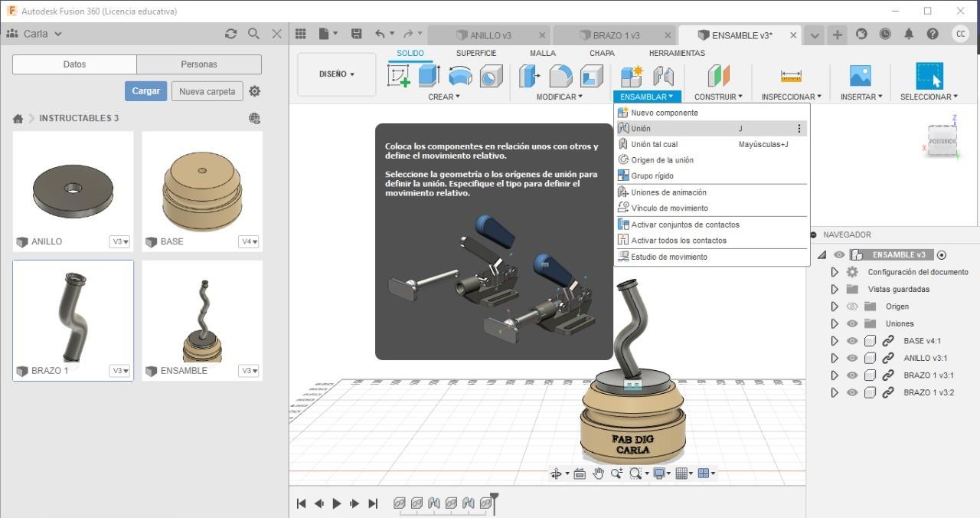Choose Grupo rígido menu item

click(711, 175)
